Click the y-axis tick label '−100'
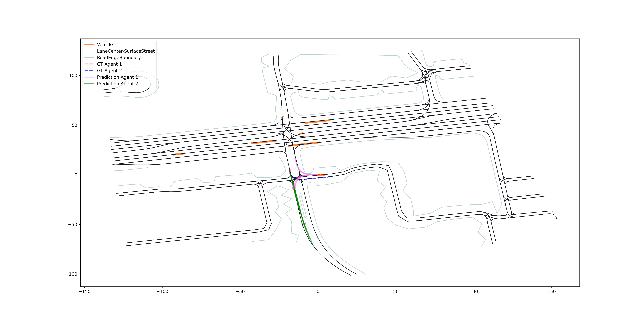Image resolution: width=644 pixels, height=322 pixels. point(71,274)
